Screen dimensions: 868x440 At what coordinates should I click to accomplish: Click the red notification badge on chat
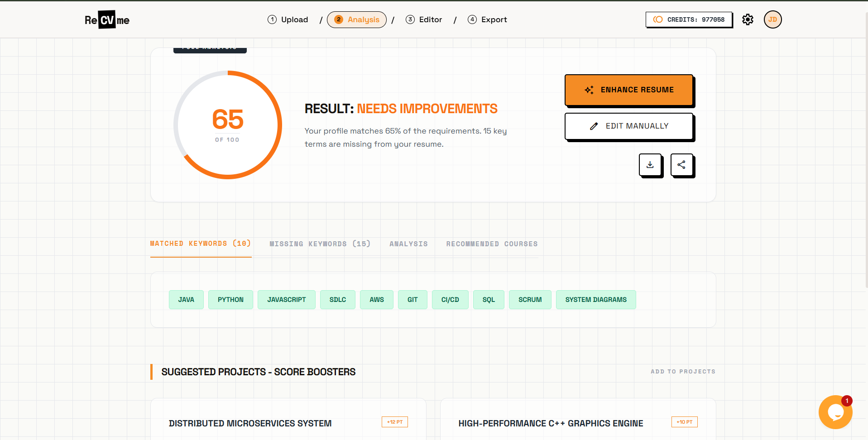coord(847,401)
